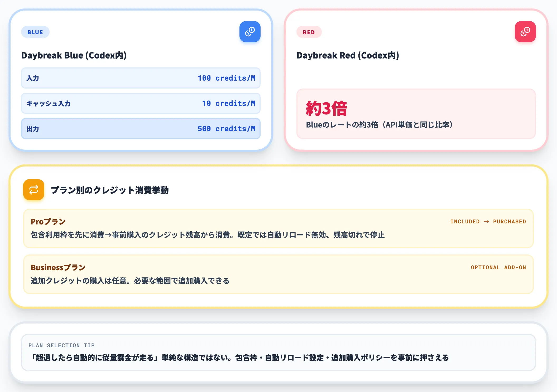Click the 10 credits/M value
This screenshot has width=557, height=392.
click(x=229, y=103)
